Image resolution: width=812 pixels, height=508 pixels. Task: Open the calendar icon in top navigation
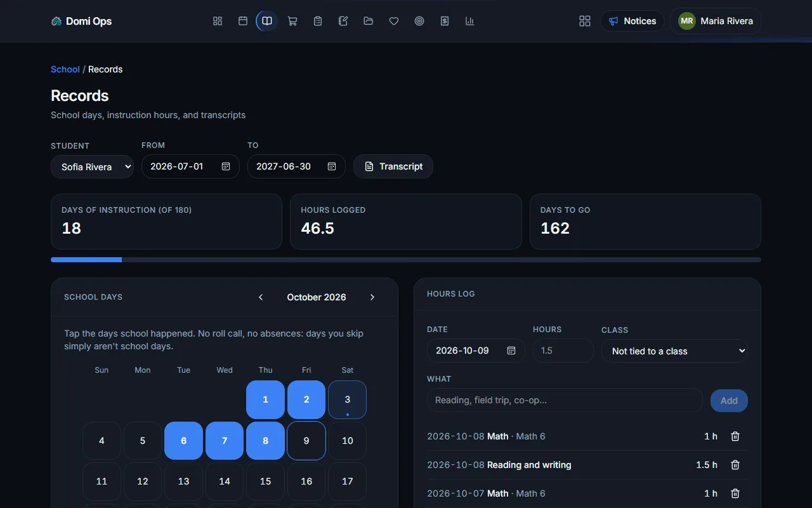click(x=242, y=21)
